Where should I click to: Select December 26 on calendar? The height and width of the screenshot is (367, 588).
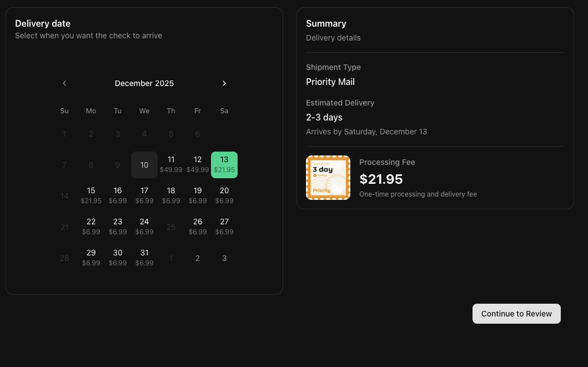coord(198,227)
